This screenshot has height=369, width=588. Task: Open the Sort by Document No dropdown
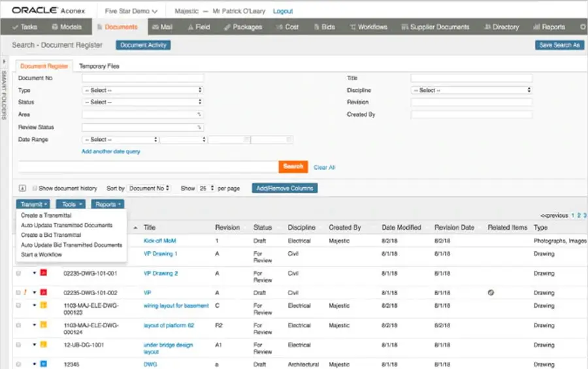(x=149, y=188)
